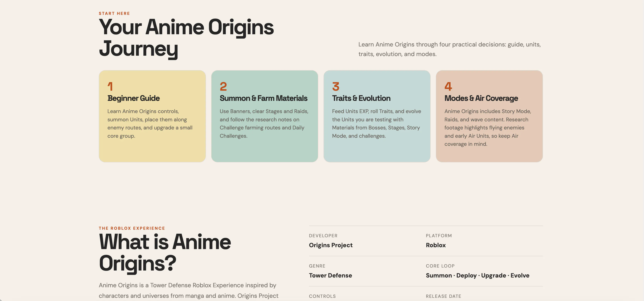Click the 'CONTROLS' label
644x301 pixels.
tap(322, 296)
